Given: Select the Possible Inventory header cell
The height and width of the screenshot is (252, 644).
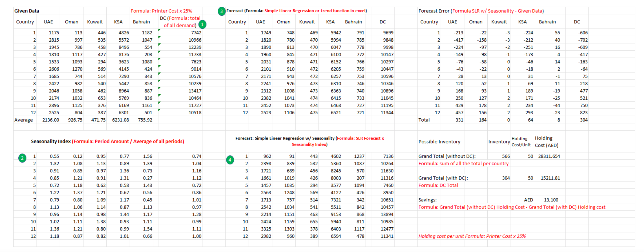Looking at the screenshot, I should 439,141.
